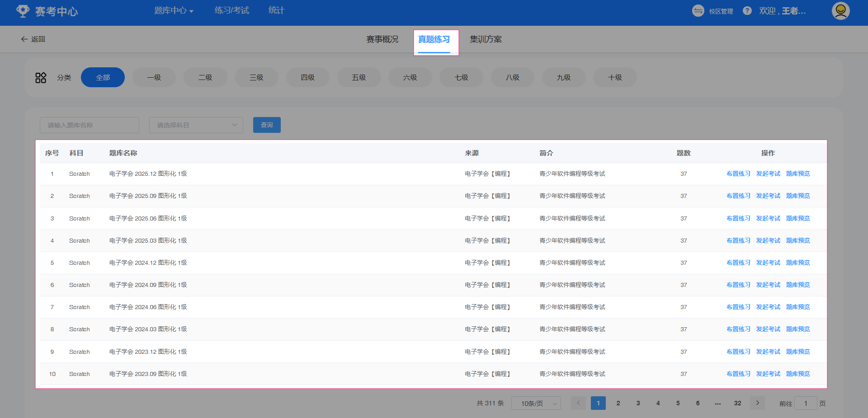Select the 全部 category filter

tap(103, 78)
